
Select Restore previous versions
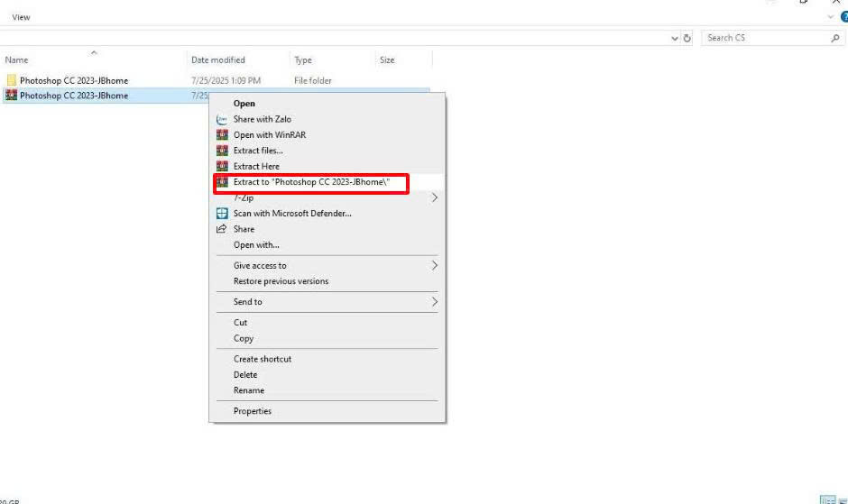[x=281, y=281]
